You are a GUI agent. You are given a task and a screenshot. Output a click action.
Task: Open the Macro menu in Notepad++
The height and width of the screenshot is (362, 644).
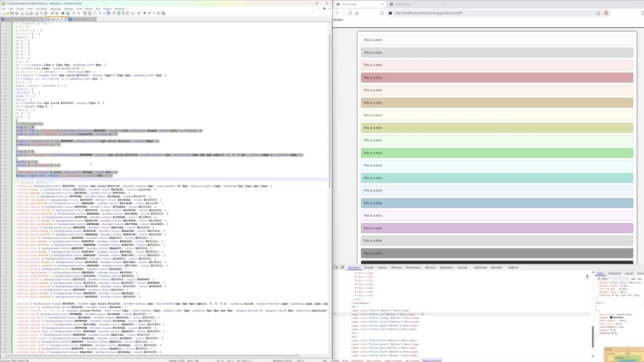pyautogui.click(x=89, y=9)
